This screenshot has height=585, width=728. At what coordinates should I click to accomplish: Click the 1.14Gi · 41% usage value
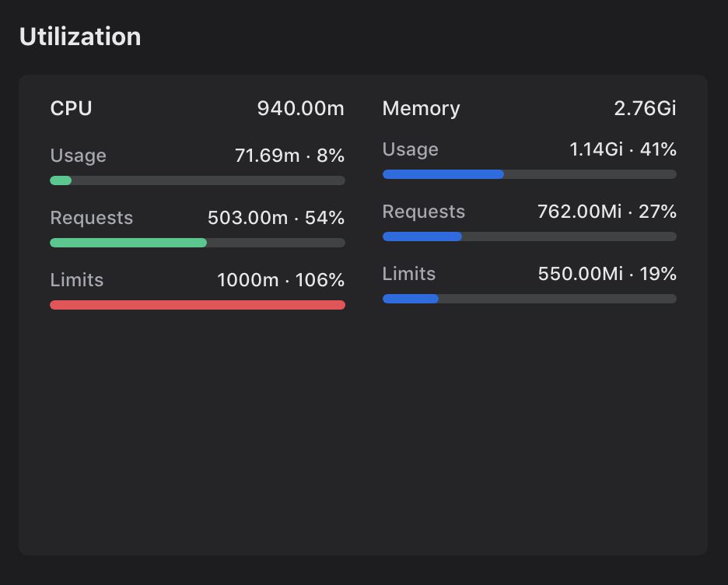pyautogui.click(x=623, y=149)
